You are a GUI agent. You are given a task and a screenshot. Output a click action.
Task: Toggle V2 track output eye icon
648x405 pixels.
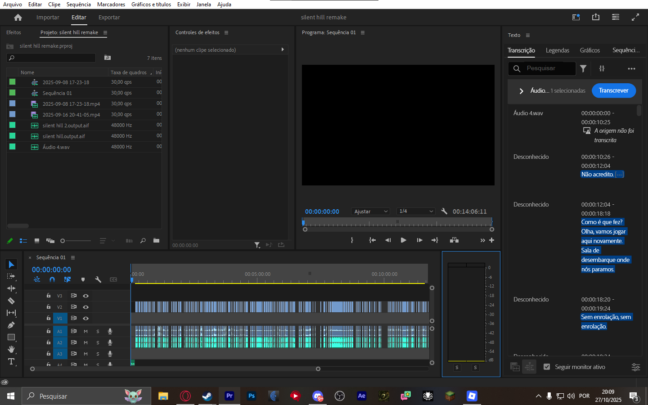click(x=86, y=307)
